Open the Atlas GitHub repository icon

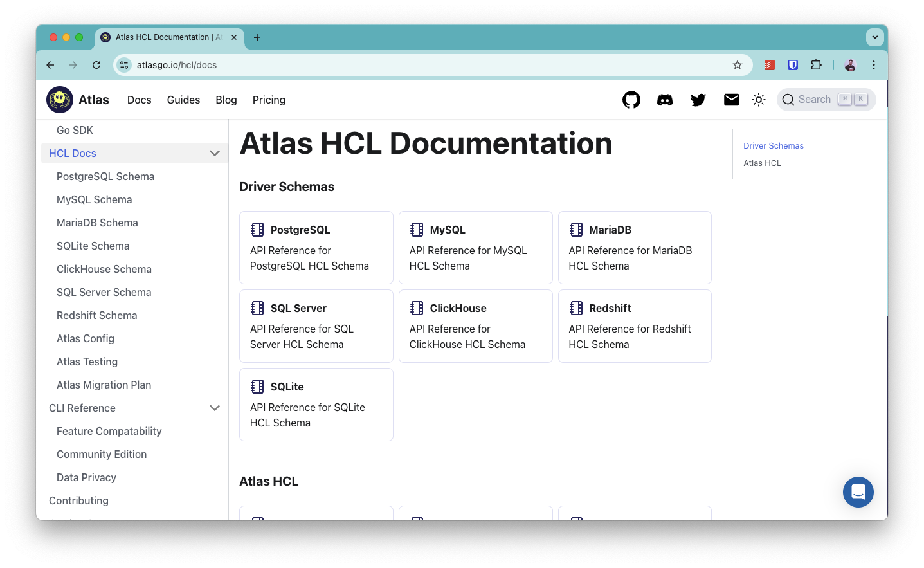pos(631,100)
